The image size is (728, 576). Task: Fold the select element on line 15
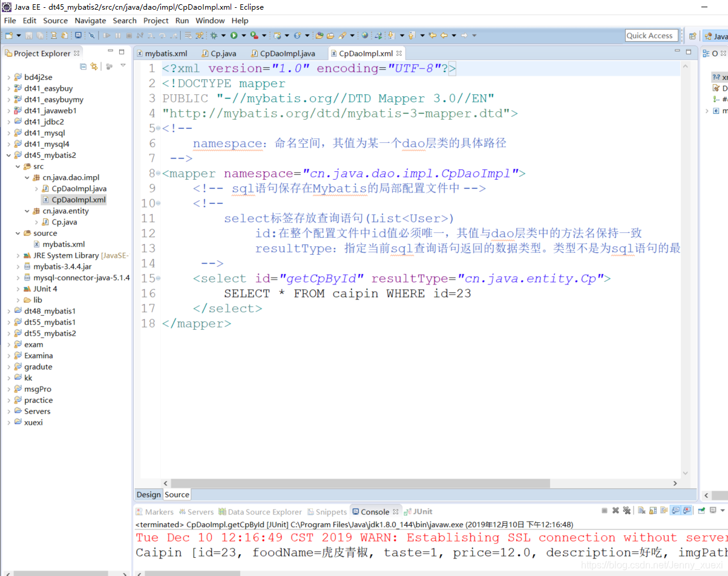coord(158,279)
